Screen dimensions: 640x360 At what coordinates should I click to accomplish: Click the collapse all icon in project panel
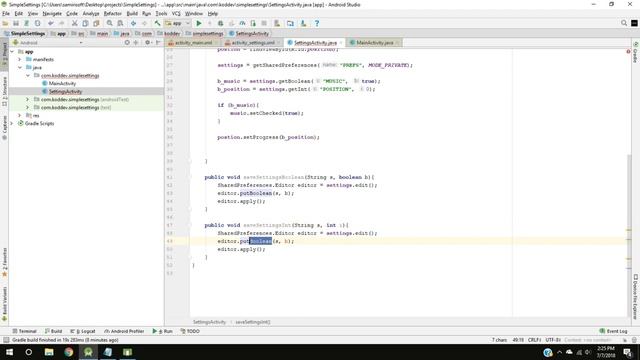(x=136, y=42)
